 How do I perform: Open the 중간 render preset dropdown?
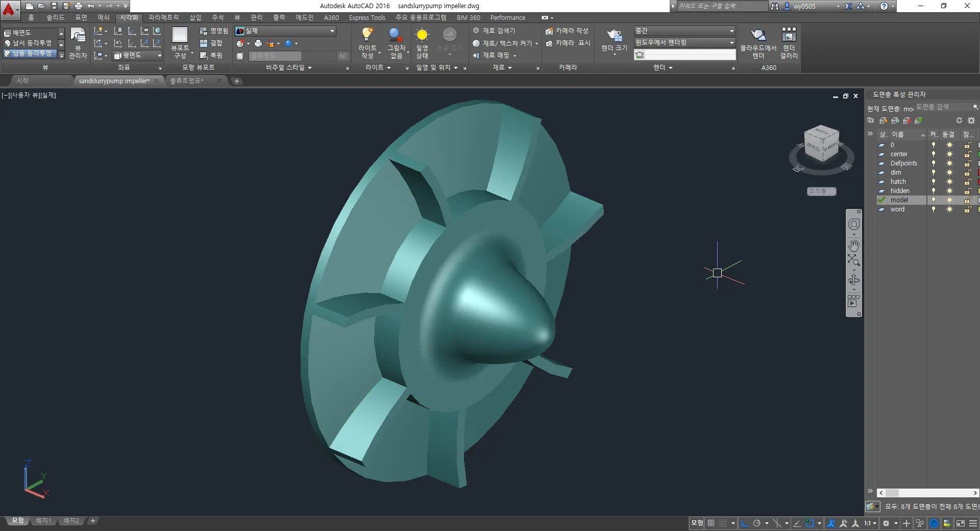(x=684, y=31)
